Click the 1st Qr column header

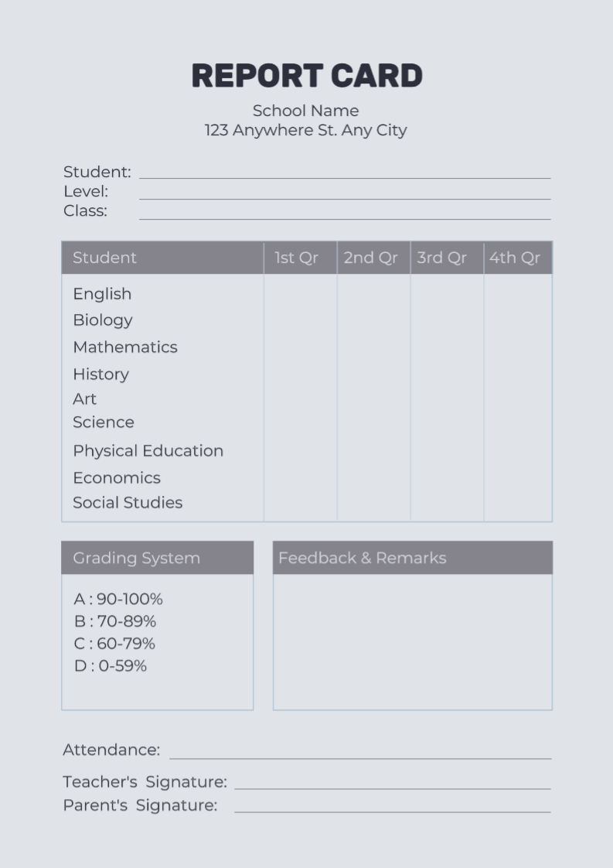click(x=297, y=258)
